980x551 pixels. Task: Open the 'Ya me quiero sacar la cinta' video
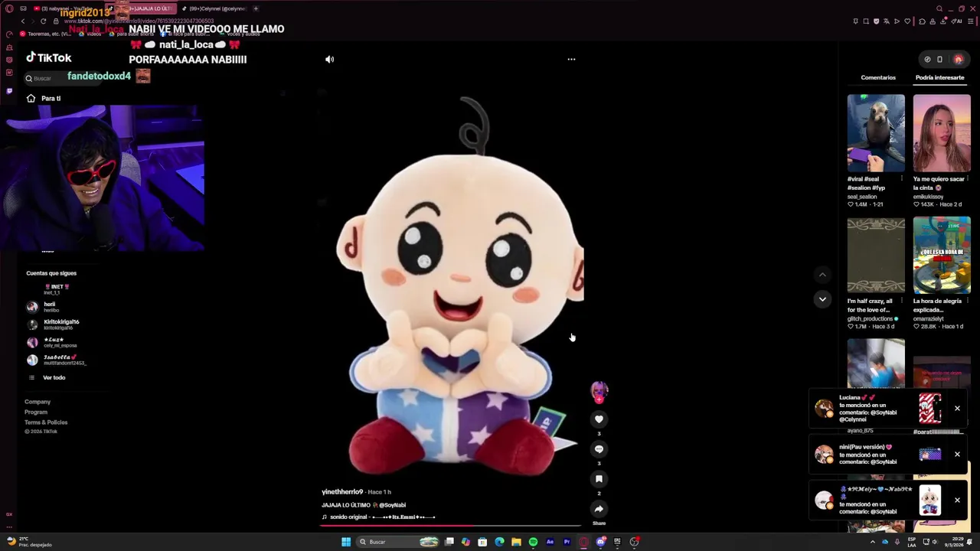(x=942, y=133)
